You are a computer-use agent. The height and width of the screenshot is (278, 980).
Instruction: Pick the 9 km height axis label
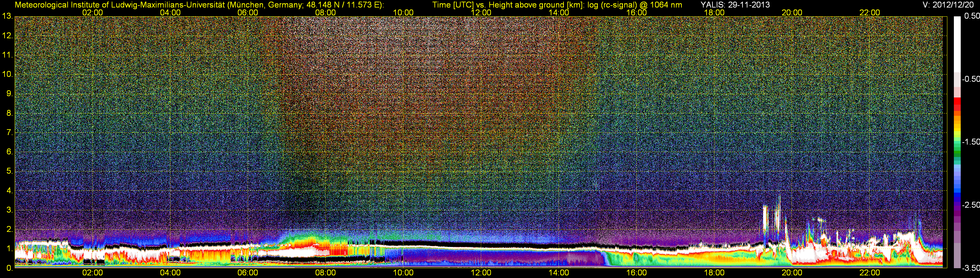pyautogui.click(x=9, y=94)
